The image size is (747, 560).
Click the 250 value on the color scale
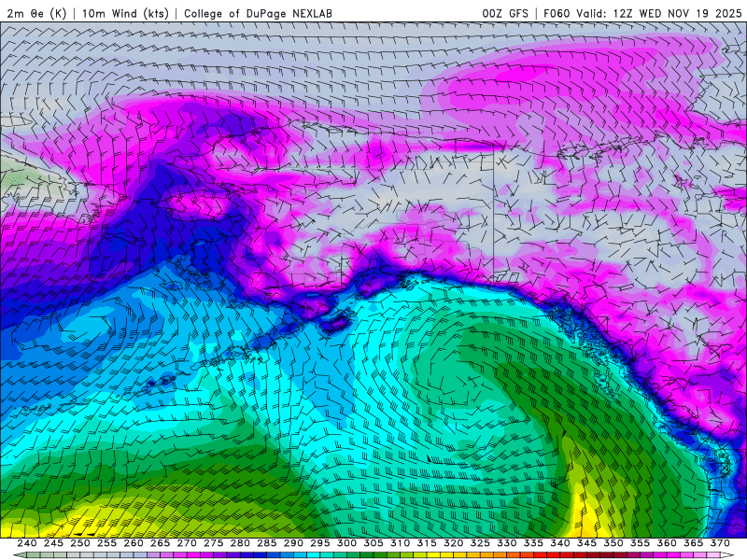(80, 543)
